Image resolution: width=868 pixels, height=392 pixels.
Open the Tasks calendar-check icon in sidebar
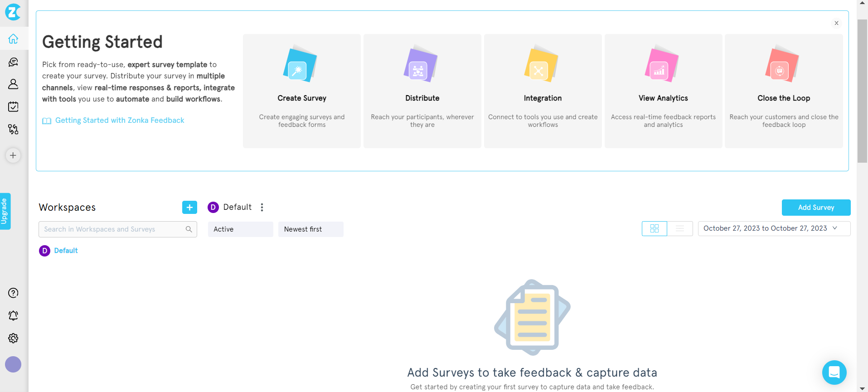pos(13,107)
